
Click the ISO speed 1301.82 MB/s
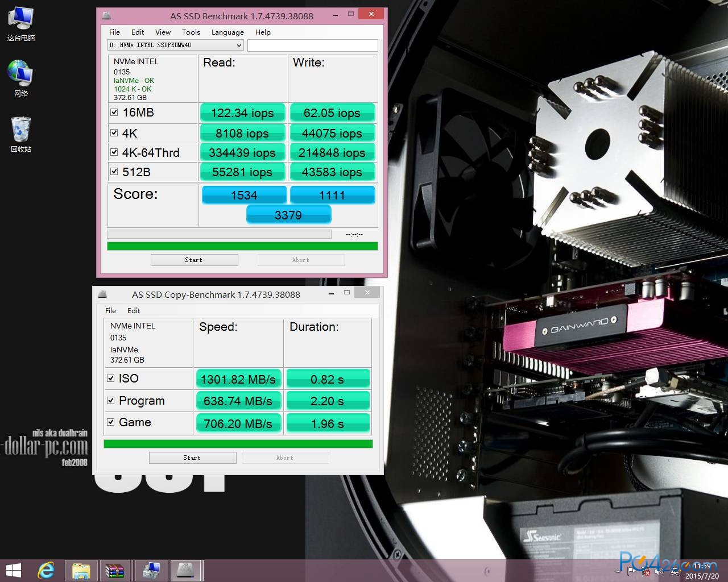[x=238, y=379]
